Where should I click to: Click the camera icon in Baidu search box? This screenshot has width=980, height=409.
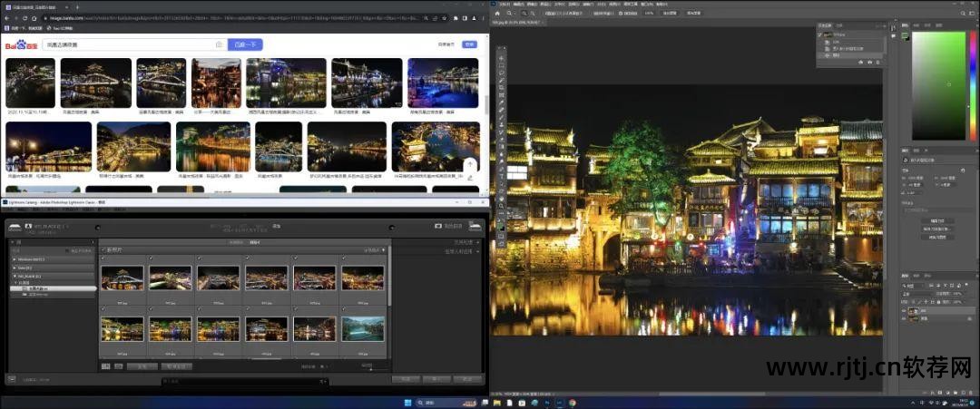click(219, 44)
